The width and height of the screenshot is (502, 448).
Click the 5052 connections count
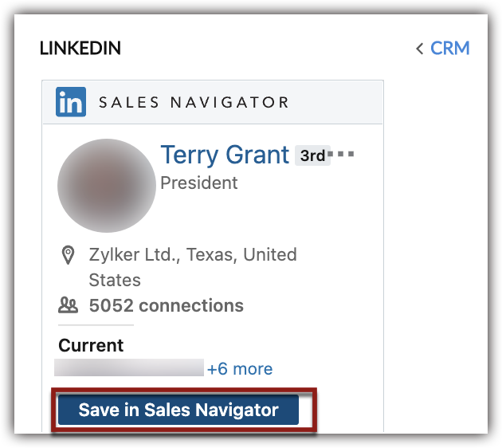click(167, 305)
